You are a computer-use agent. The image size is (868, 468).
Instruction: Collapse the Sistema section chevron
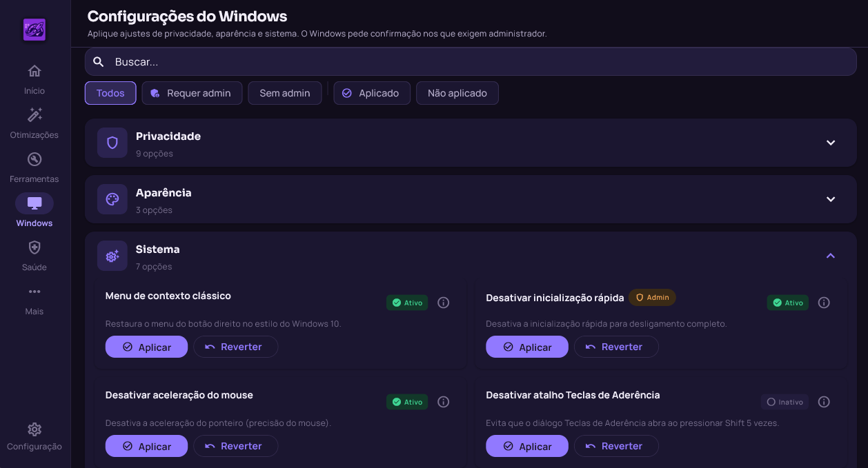click(x=831, y=256)
